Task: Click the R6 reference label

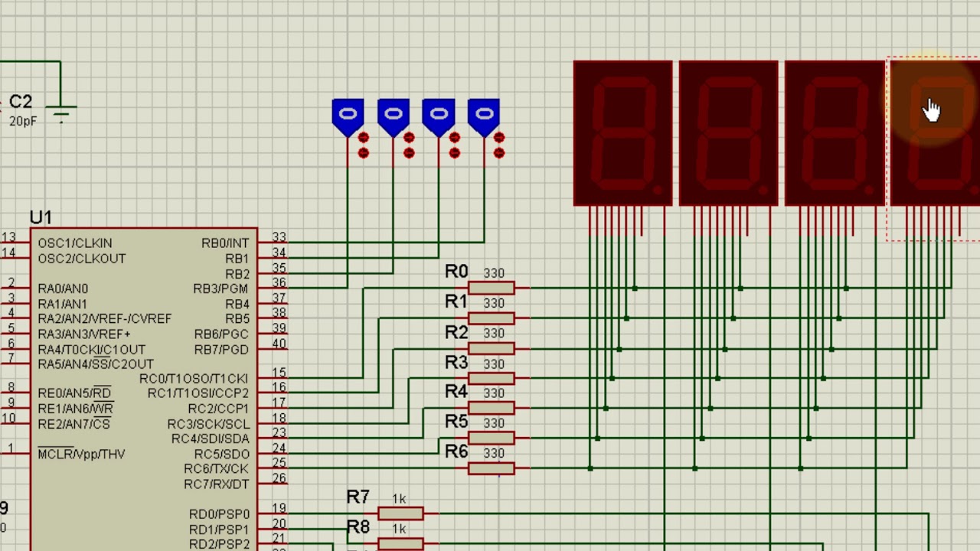Action: tap(456, 452)
